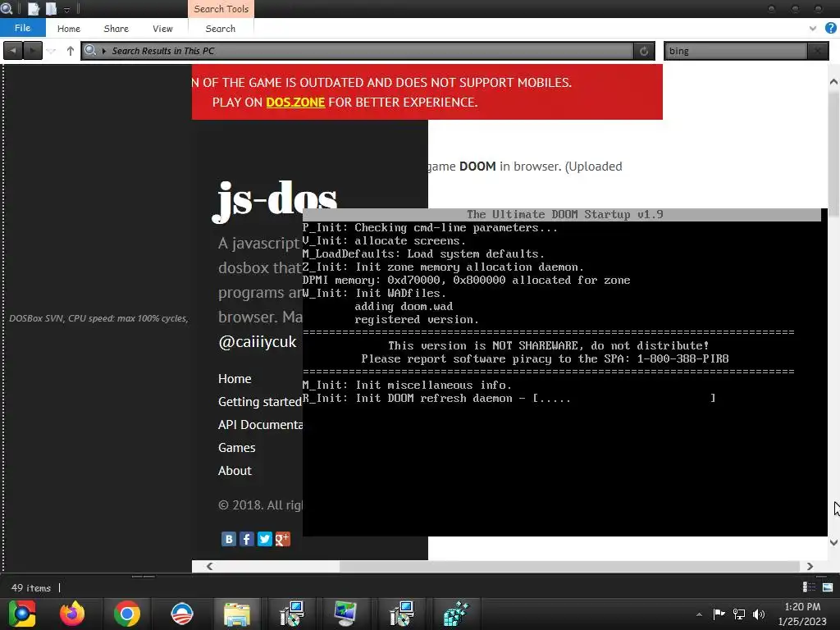Viewport: 840px width, 630px height.
Task: Open the API Documentation link
Action: [260, 425]
